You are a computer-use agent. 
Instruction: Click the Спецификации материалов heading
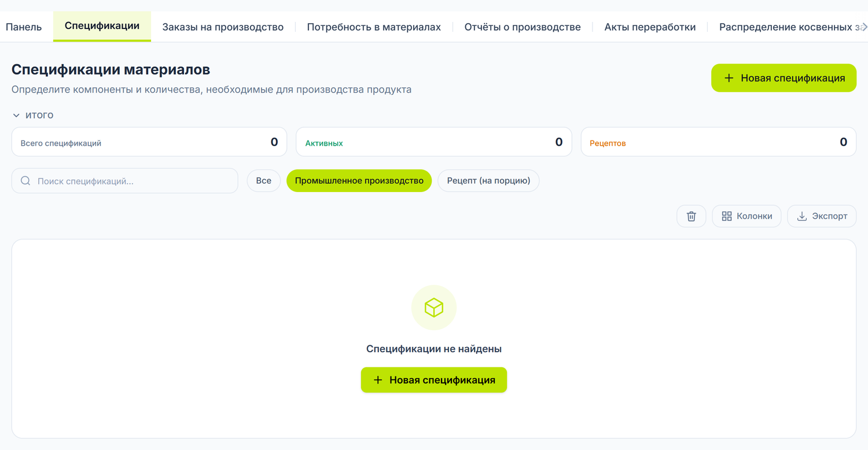(111, 69)
